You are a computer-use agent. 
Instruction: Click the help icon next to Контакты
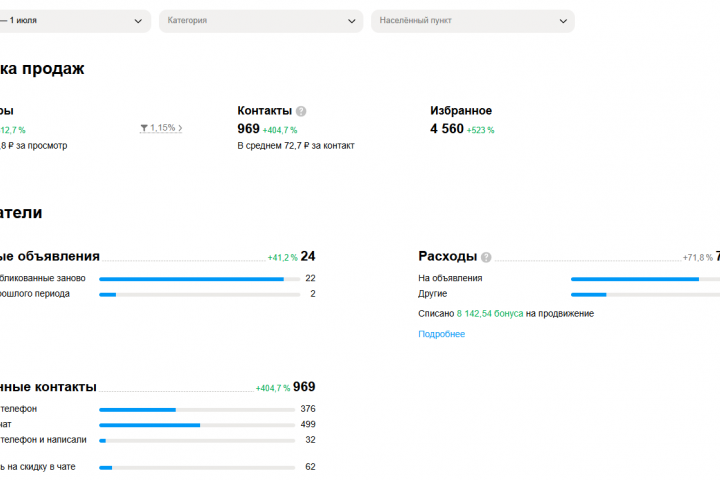[x=301, y=111]
